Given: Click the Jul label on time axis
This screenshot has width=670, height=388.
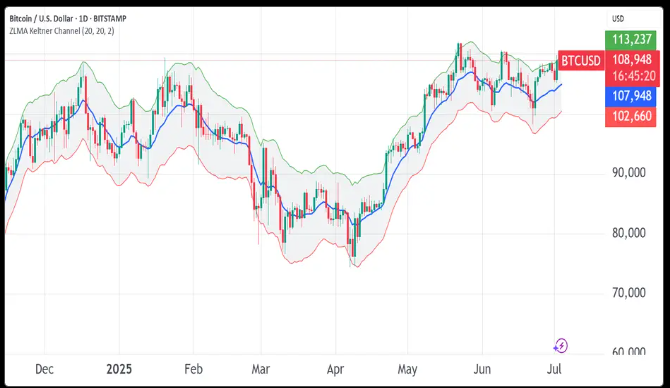Looking at the screenshot, I should [554, 369].
